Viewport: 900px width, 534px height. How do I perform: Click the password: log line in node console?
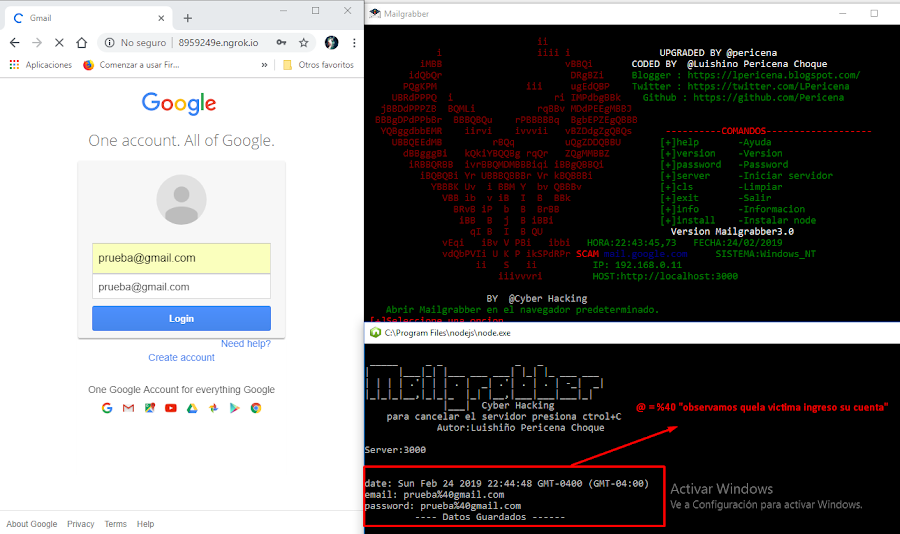(x=443, y=506)
